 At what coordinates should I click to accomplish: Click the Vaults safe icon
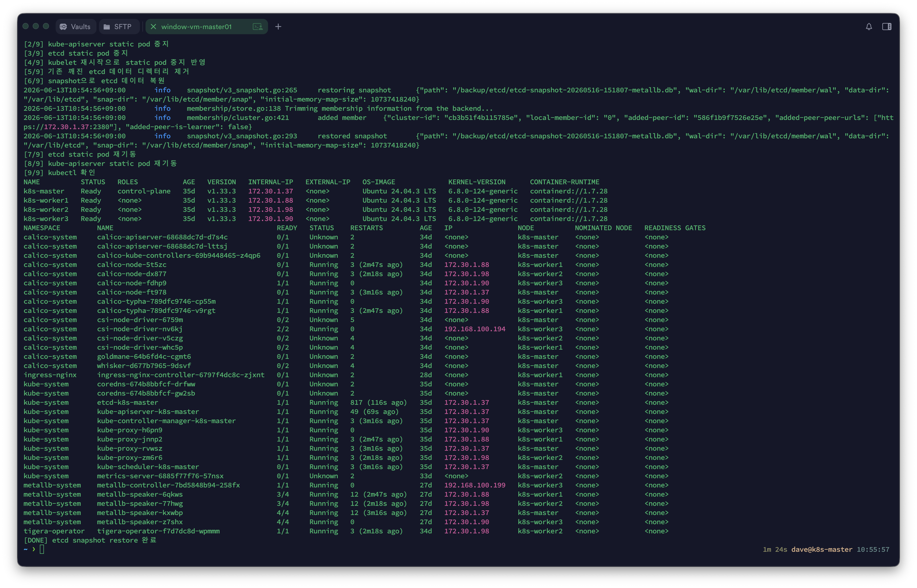tap(63, 27)
